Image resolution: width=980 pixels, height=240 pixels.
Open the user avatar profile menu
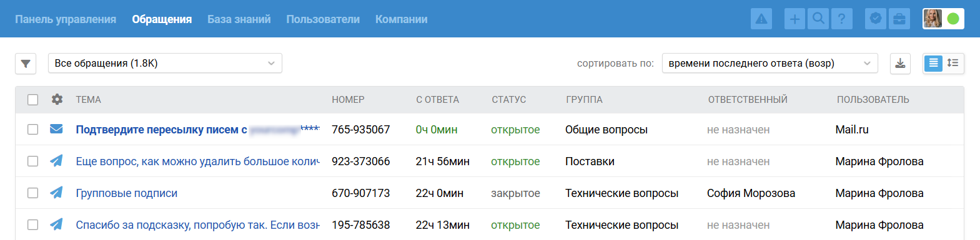(933, 19)
